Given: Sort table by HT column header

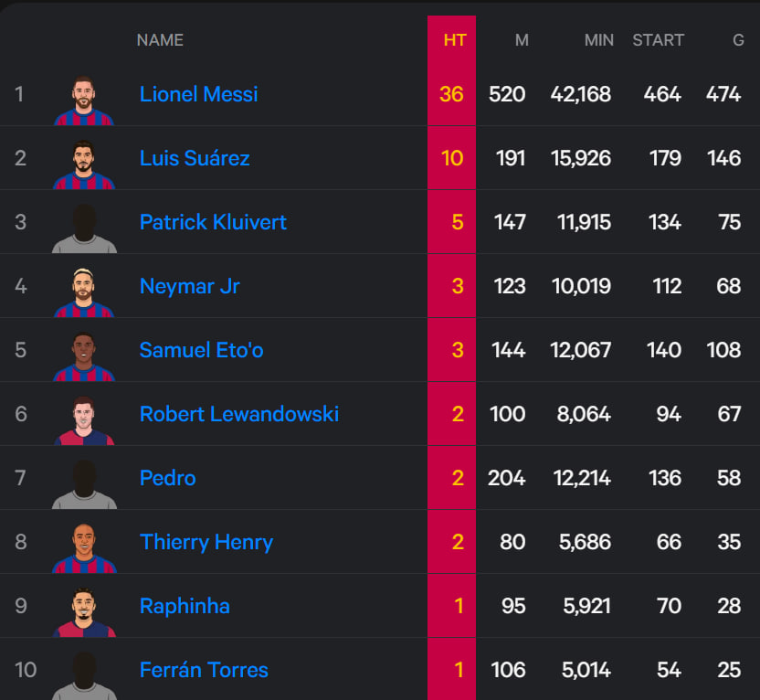Looking at the screenshot, I should click(x=454, y=40).
